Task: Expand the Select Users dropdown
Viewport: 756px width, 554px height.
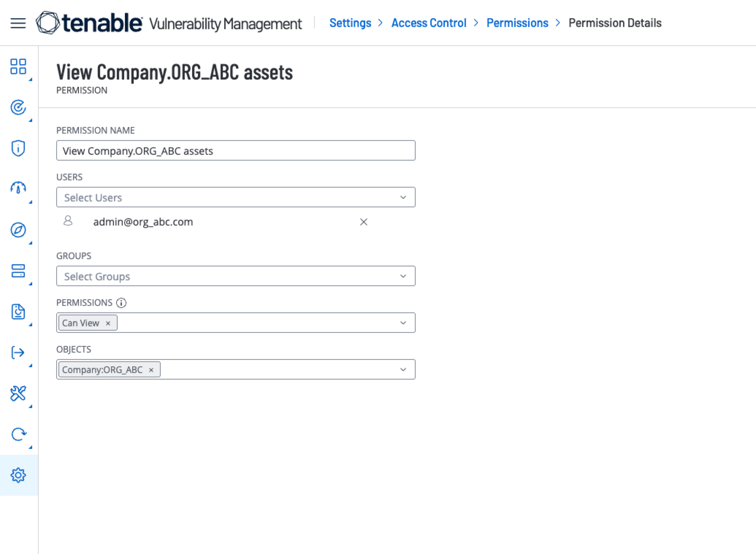Action: (x=403, y=197)
